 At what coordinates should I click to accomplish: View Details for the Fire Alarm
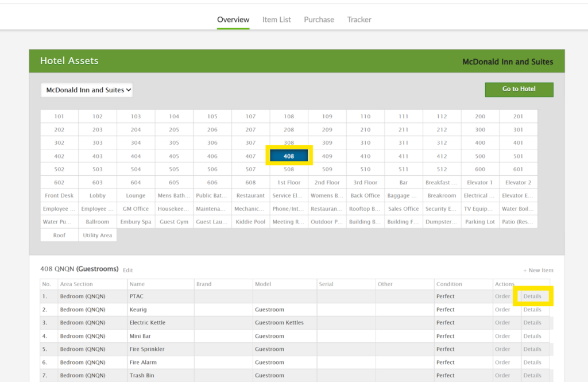(532, 362)
